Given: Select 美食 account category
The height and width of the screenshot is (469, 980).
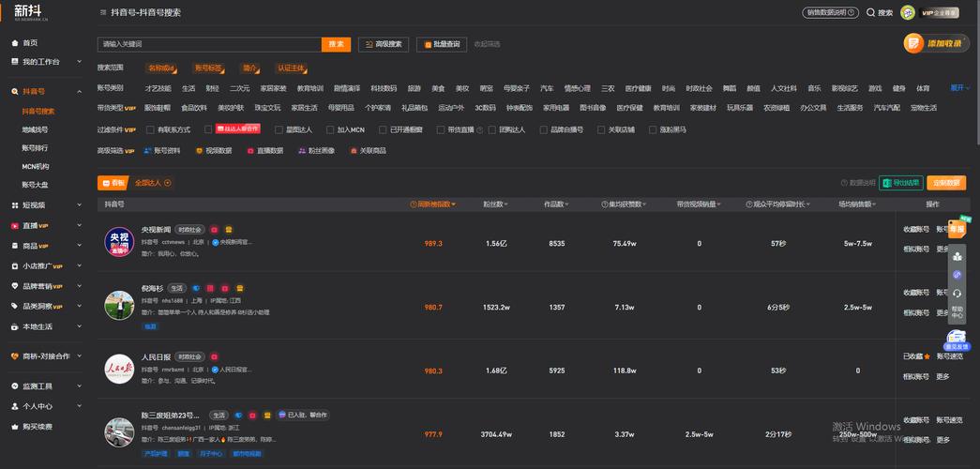Looking at the screenshot, I should coord(438,88).
